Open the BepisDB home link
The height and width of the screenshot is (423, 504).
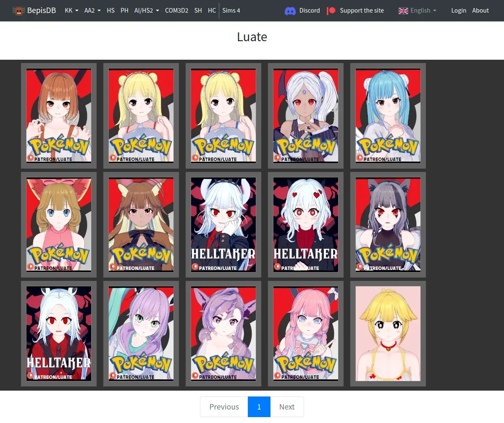click(x=34, y=11)
